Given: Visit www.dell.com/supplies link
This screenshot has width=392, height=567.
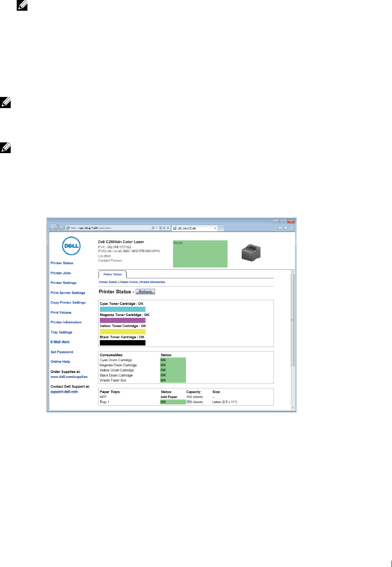Looking at the screenshot, I should tap(69, 377).
